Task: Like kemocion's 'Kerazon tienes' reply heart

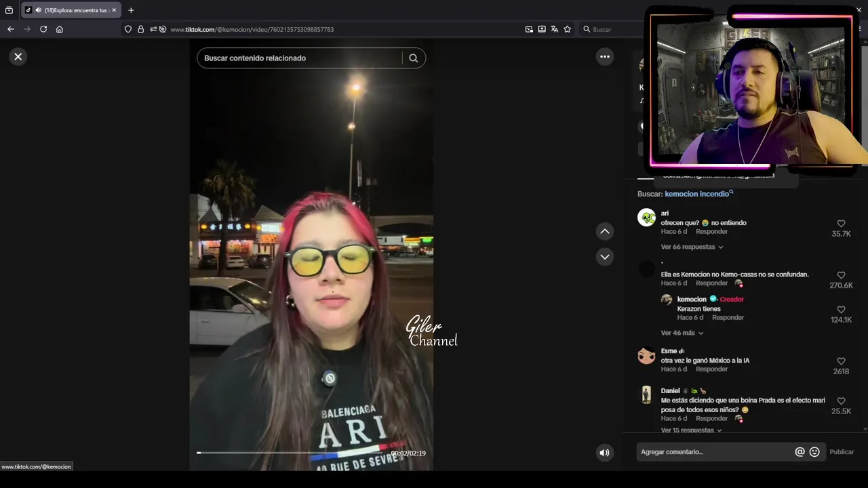Action: click(x=841, y=310)
